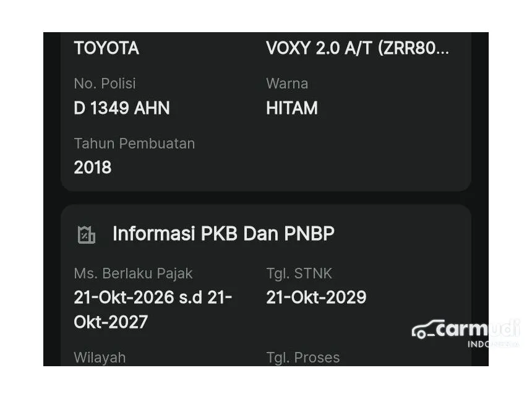Click the truncated VOXY 2.0 A/T model name
532x399 pixels.
[358, 48]
